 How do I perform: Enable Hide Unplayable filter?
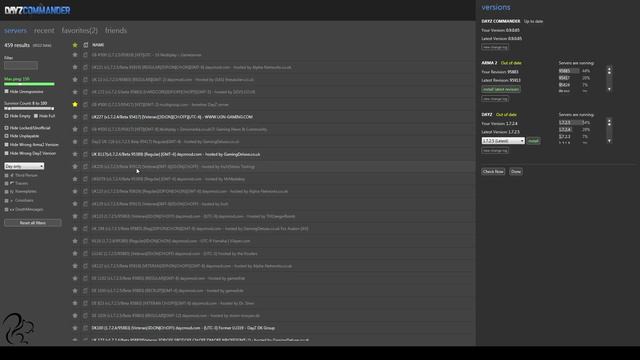7,136
